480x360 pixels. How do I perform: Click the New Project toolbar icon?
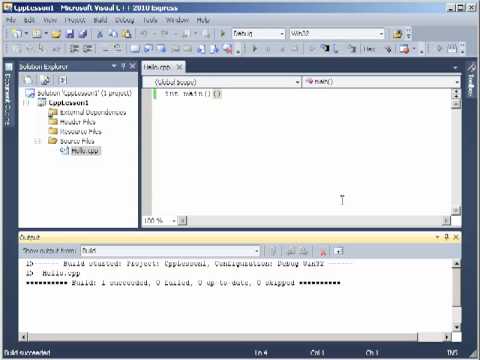[16, 34]
